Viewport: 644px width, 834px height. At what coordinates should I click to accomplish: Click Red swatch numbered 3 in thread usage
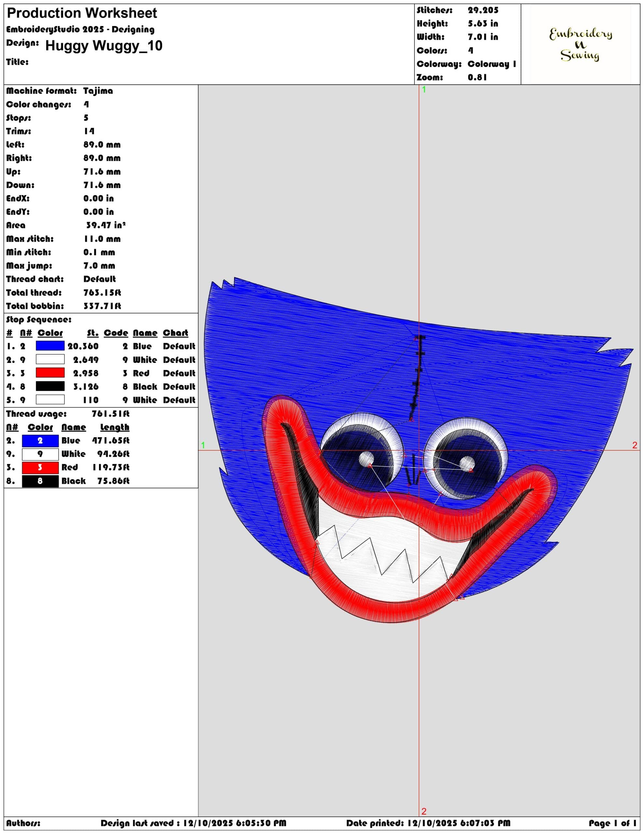coord(40,467)
